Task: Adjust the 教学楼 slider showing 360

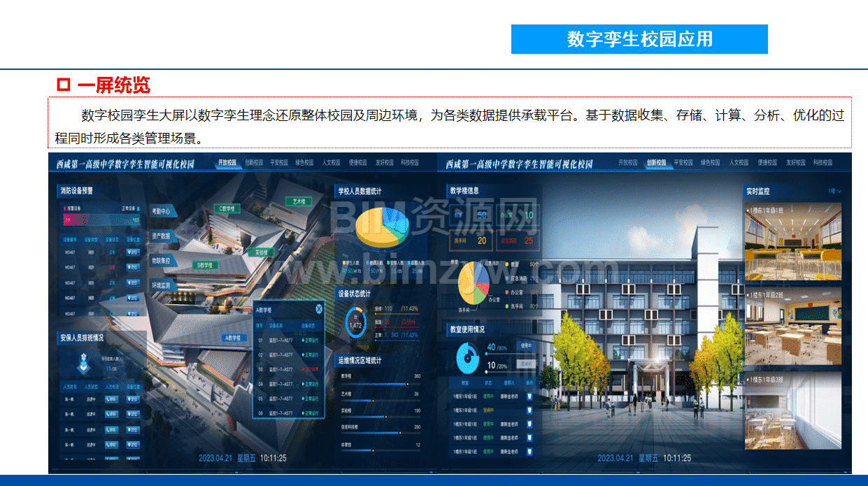Action: tap(380, 384)
